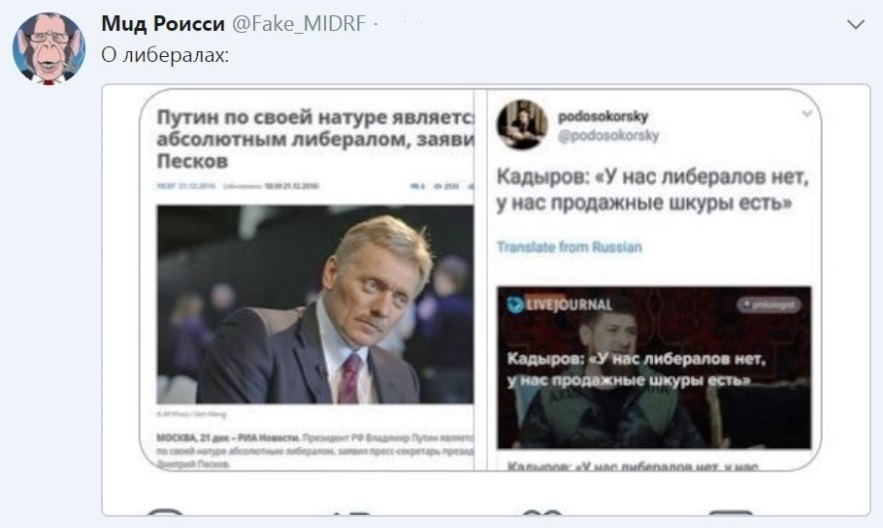This screenshot has height=528, width=883.
Task: Open the @Fake_MIDRF handle
Action: pos(298,24)
